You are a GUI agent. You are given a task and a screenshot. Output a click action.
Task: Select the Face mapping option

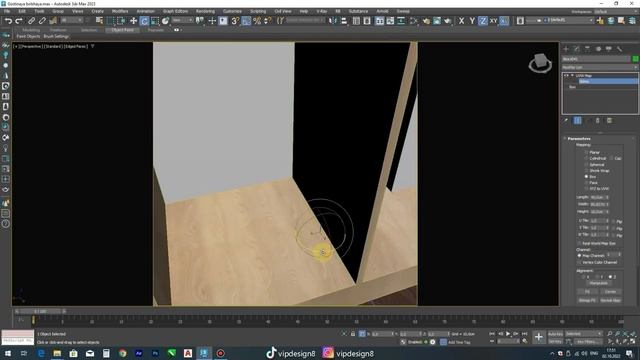point(591,182)
